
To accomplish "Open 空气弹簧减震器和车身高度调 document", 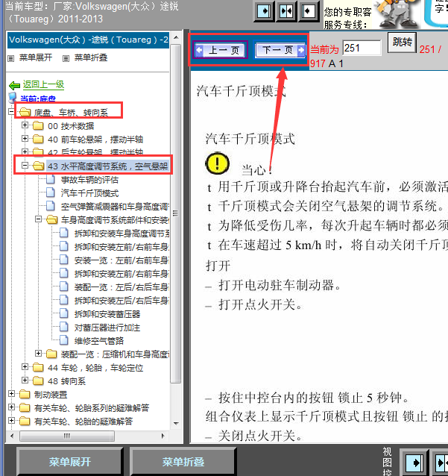I will (115, 207).
